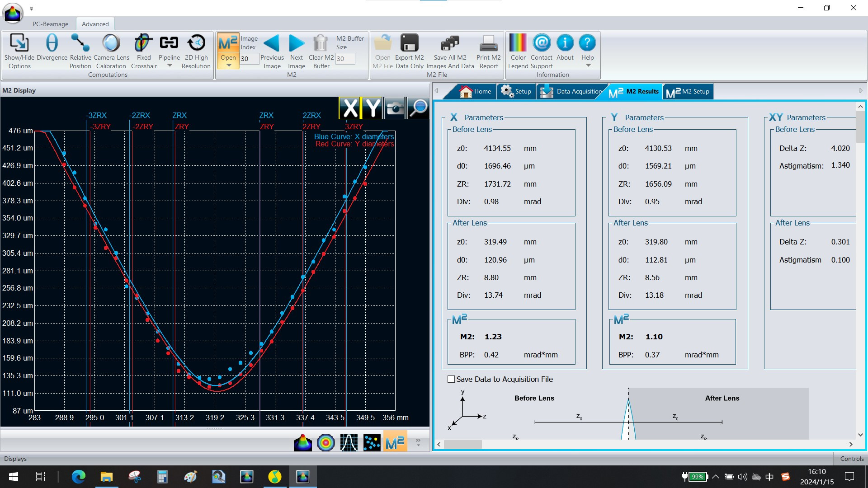The image size is (868, 488).
Task: Click the Print M2 Report icon
Action: pos(488,43)
